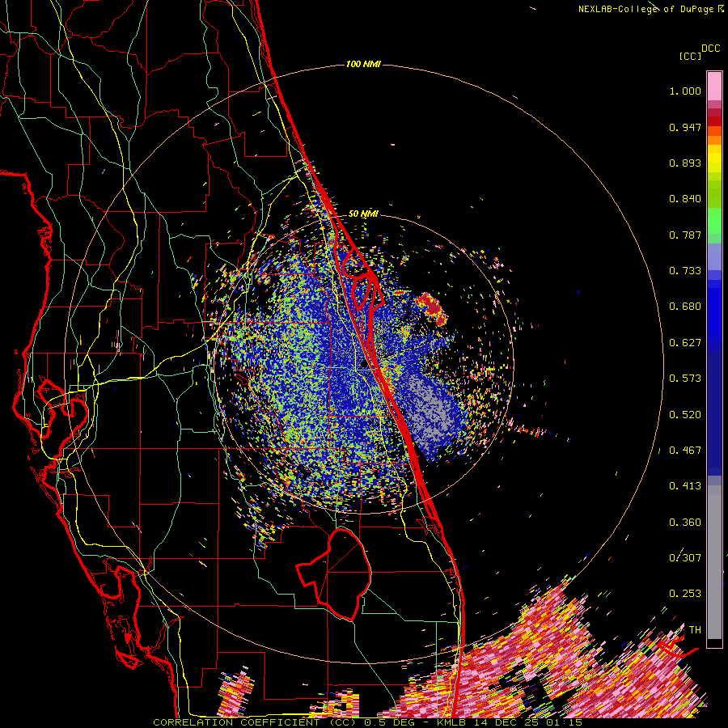Click the 100 NMI range ring label
Screen dimensions: 728x728
tap(363, 64)
